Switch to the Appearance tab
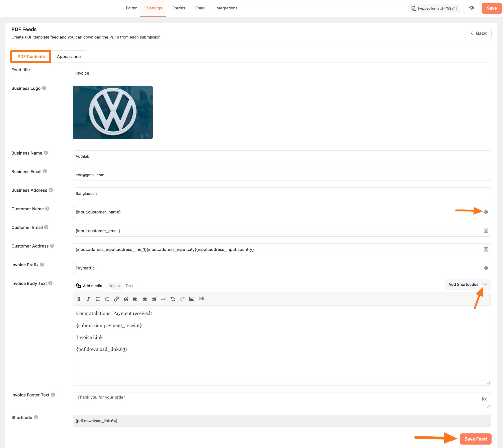This screenshot has width=503, height=448. (x=69, y=57)
